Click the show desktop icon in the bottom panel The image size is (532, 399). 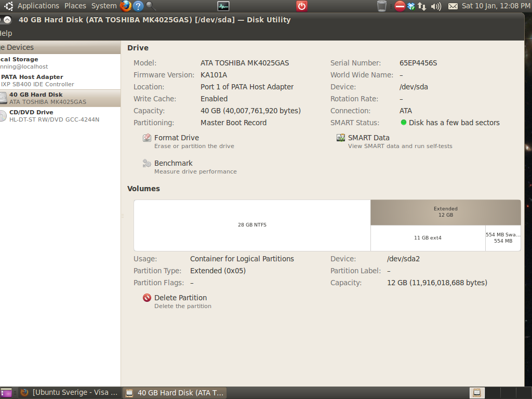coord(6,393)
